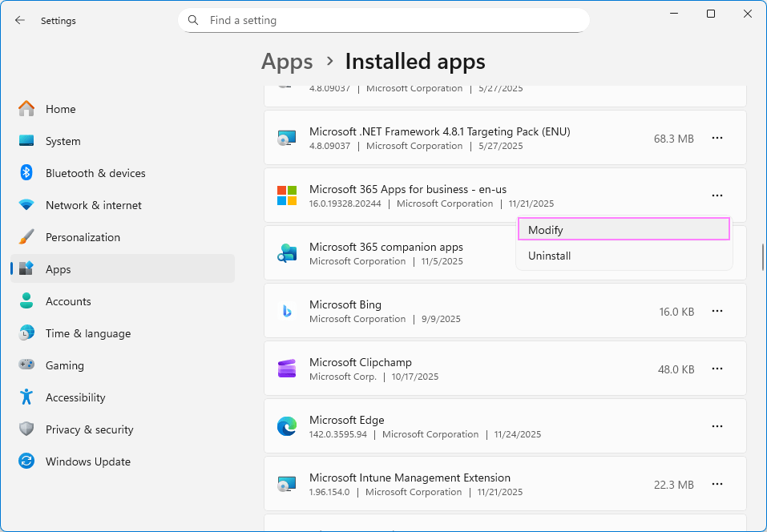Screen dimensions: 767x532
Task: Open more options for Microsoft Clipchamp
Action: (717, 369)
